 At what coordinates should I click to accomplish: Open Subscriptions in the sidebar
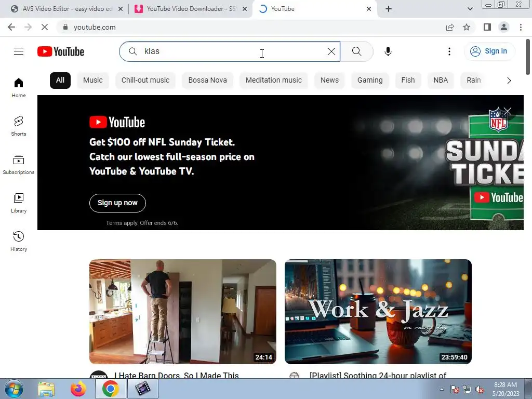(x=19, y=165)
